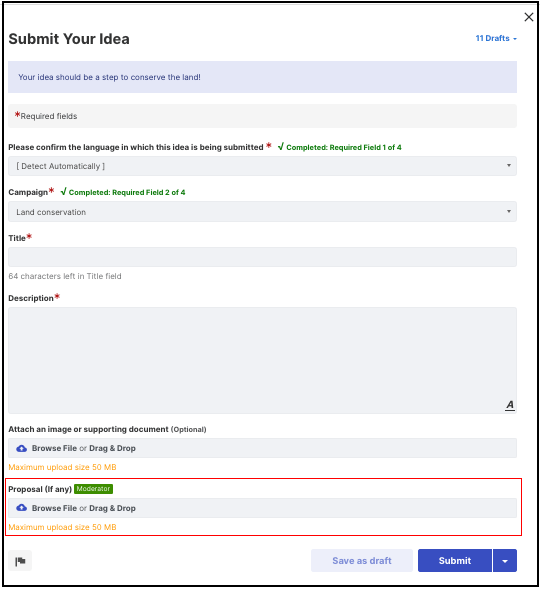
Task: Expand the language Detect Automatically dropdown
Action: point(262,166)
